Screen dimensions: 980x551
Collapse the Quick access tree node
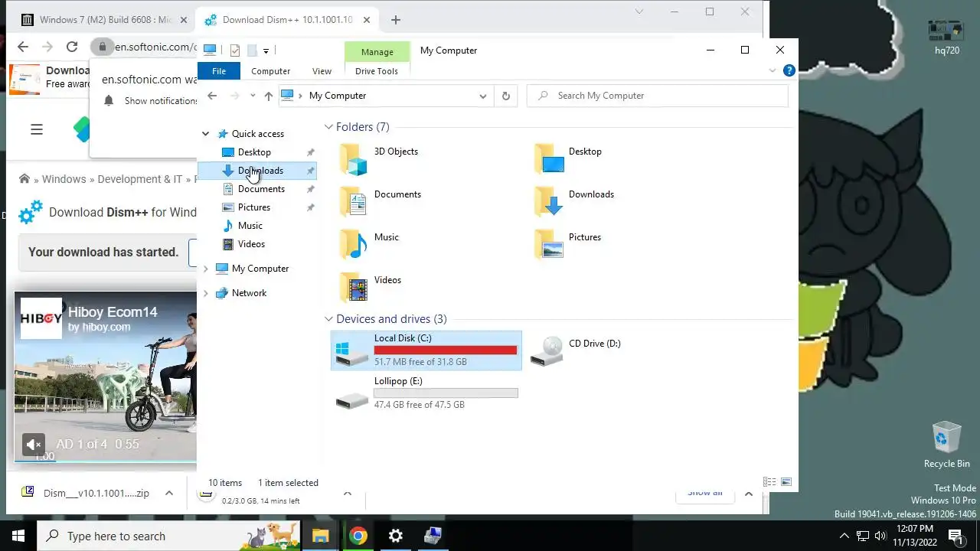[x=205, y=134]
